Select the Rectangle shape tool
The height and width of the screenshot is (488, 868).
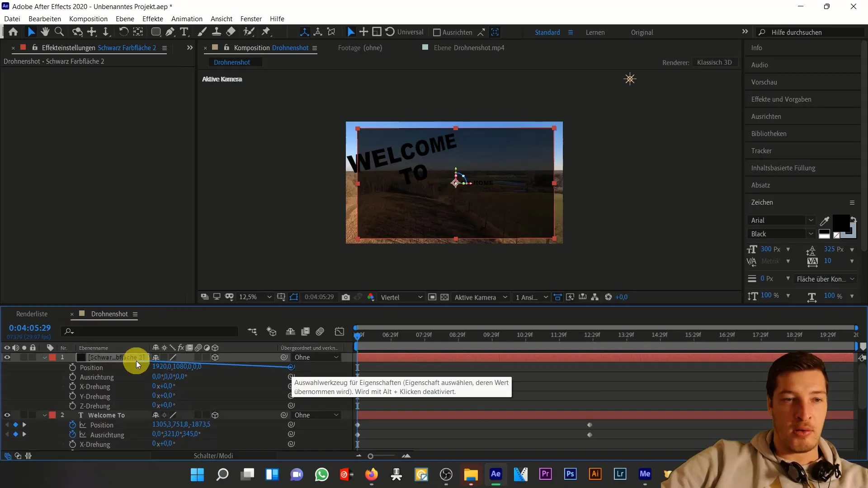click(x=156, y=32)
